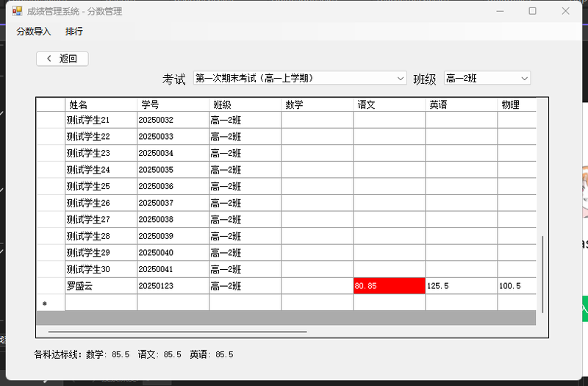Click the 数学 column header
Screen dimensions: 588x386
point(318,104)
